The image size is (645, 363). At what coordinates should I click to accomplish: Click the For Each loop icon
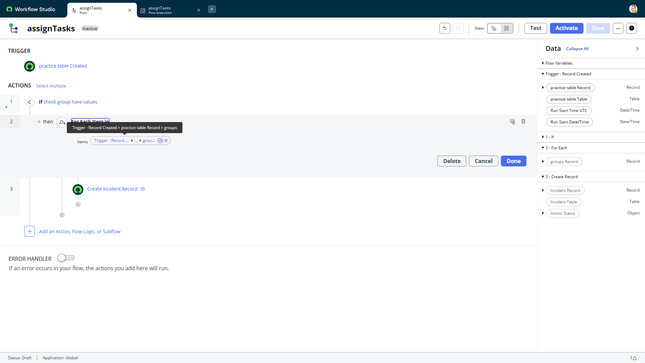(62, 122)
